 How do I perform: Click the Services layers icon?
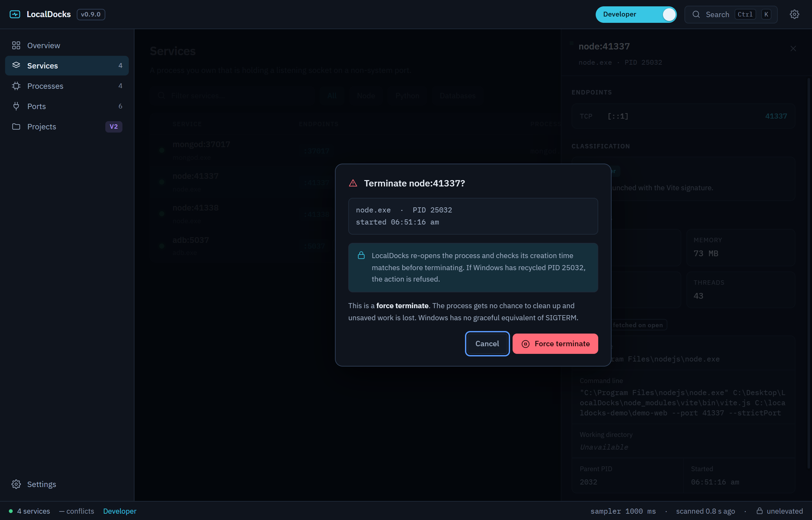[16, 65]
